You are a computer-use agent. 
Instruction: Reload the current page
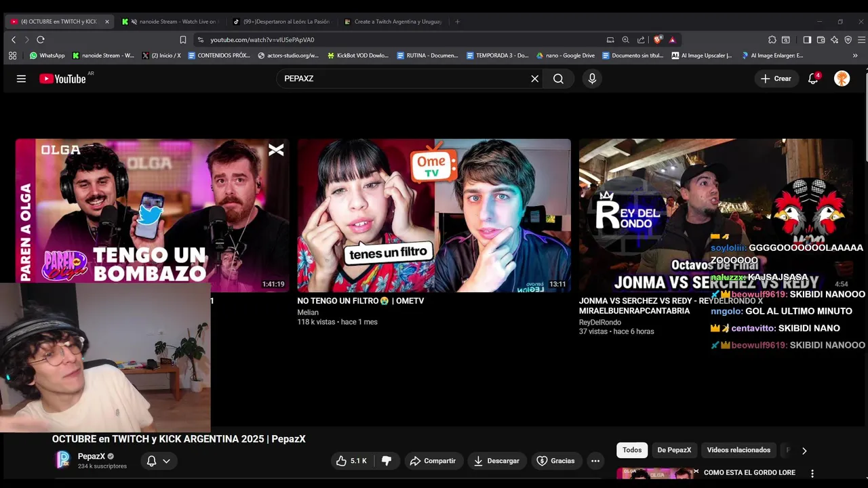pyautogui.click(x=41, y=40)
